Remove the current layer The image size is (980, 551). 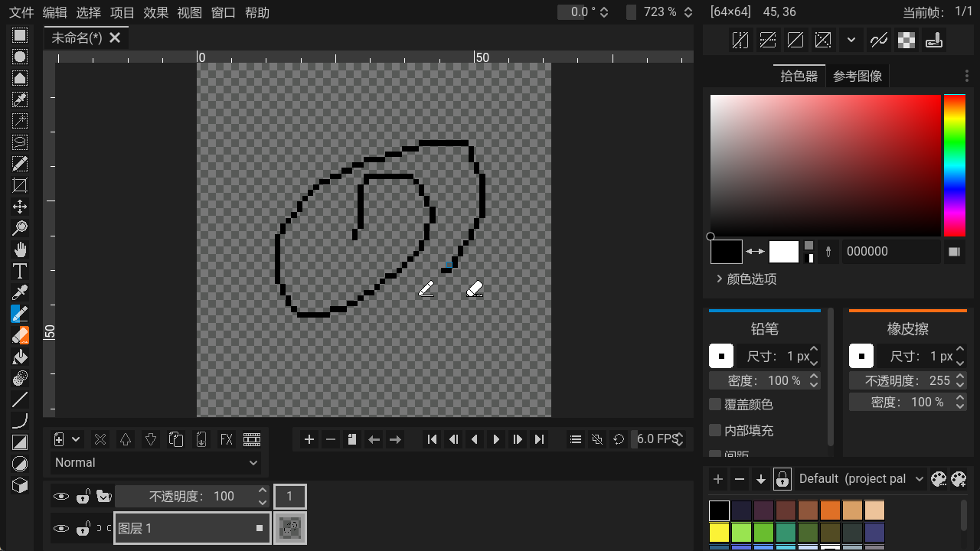click(x=100, y=439)
